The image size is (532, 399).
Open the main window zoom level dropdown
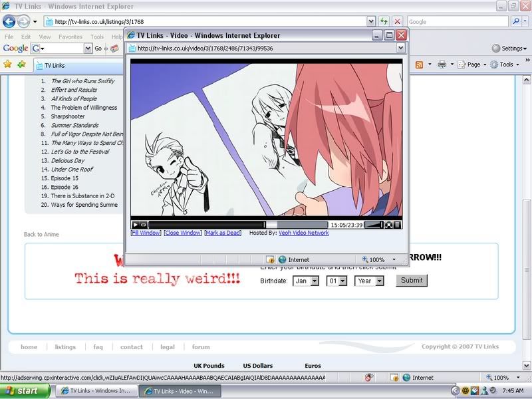[518, 377]
